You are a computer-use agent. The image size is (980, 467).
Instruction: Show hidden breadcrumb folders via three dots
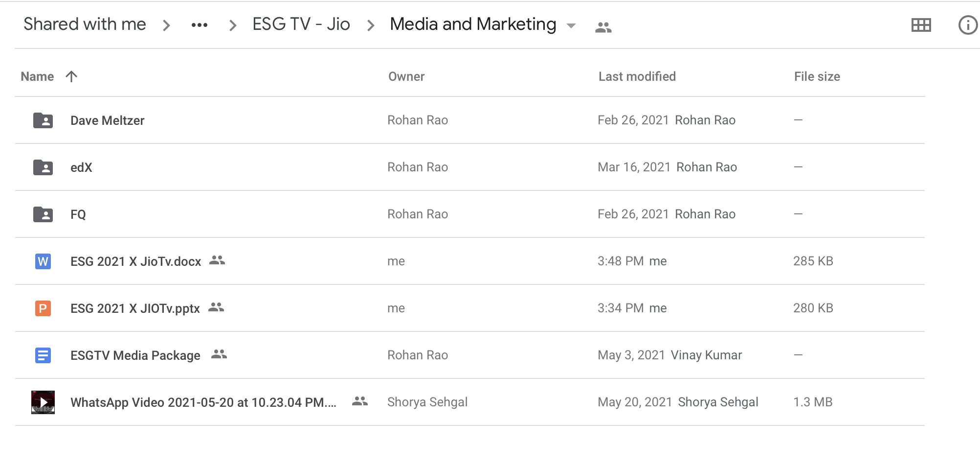tap(200, 25)
